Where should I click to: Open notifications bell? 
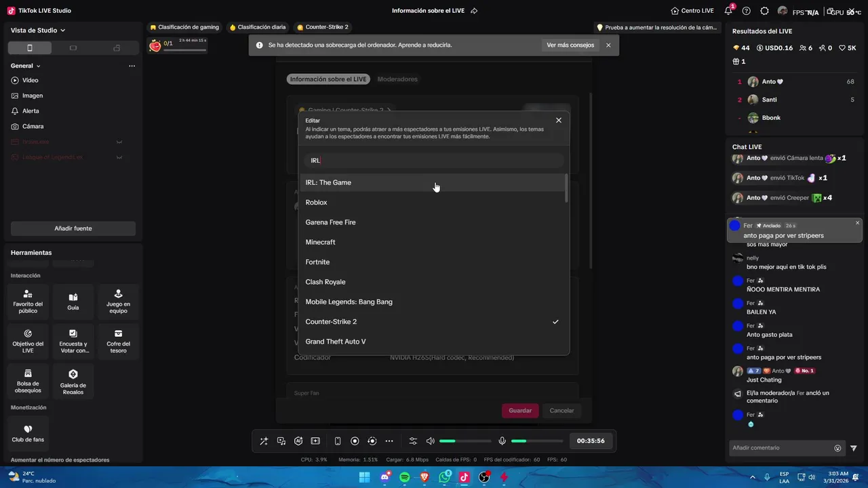point(728,11)
